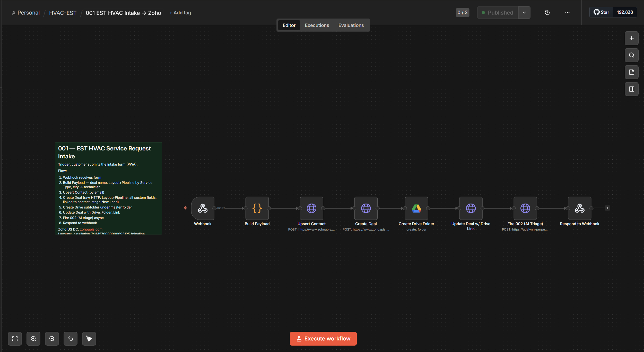
Task: Fit workflow to view
Action: pos(15,338)
